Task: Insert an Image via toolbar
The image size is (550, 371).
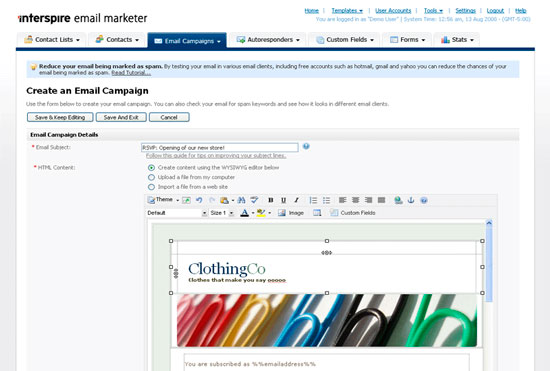Action: pos(291,213)
